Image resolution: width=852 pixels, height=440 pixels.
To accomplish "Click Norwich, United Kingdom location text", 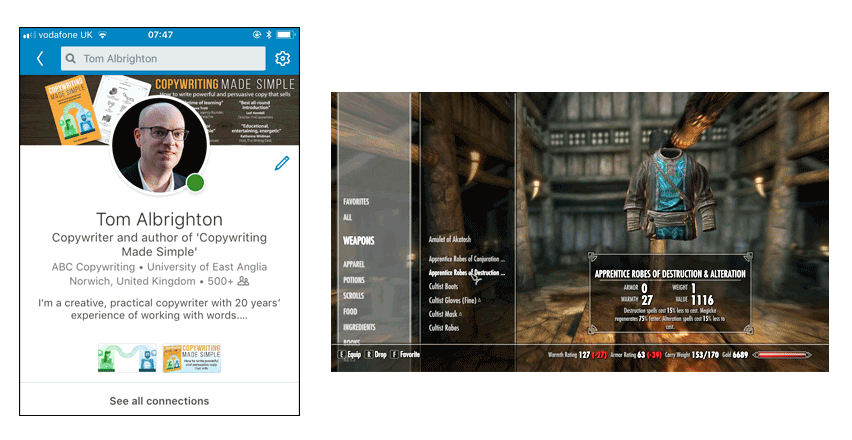I will (x=132, y=281).
